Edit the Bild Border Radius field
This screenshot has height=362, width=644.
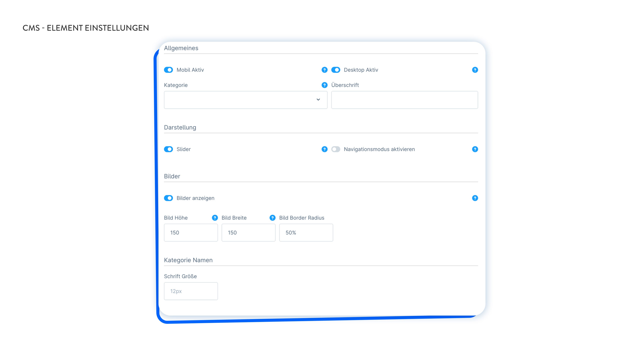click(x=306, y=233)
